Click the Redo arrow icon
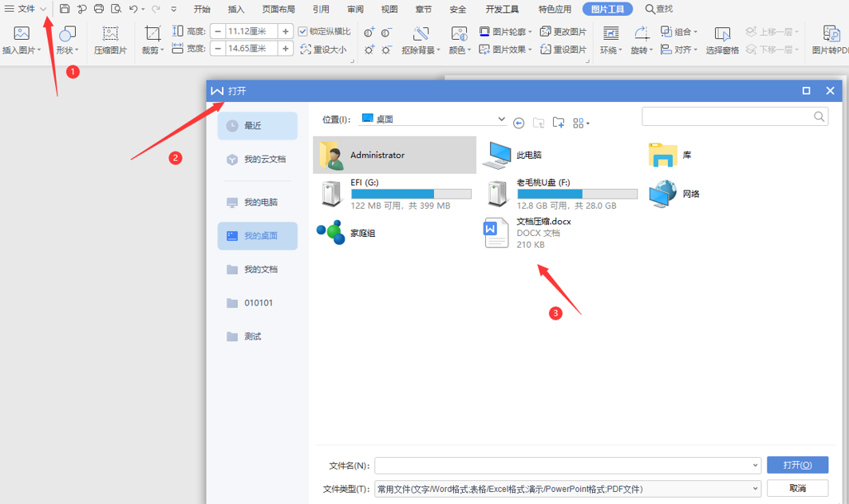Screen dimensions: 849x504 (x=156, y=9)
